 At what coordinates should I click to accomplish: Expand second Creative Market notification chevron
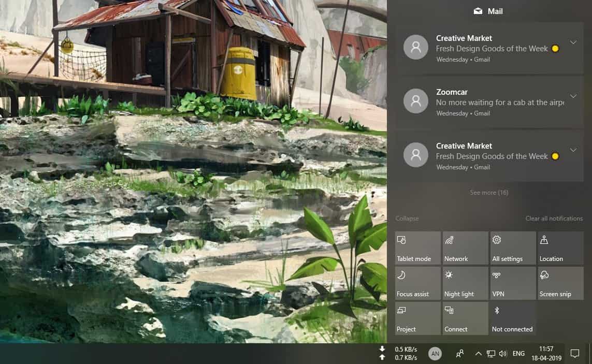(573, 150)
